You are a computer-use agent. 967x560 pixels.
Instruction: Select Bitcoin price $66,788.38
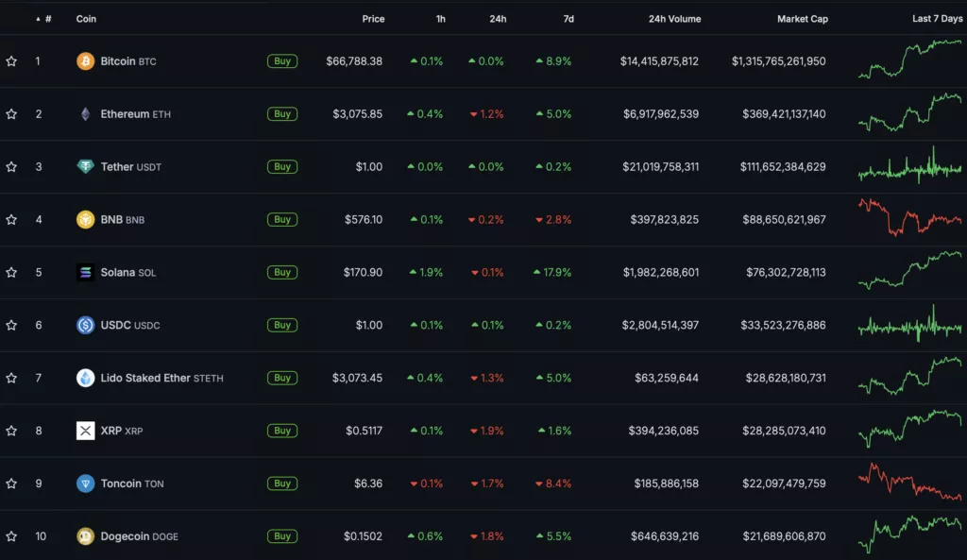pyautogui.click(x=354, y=61)
